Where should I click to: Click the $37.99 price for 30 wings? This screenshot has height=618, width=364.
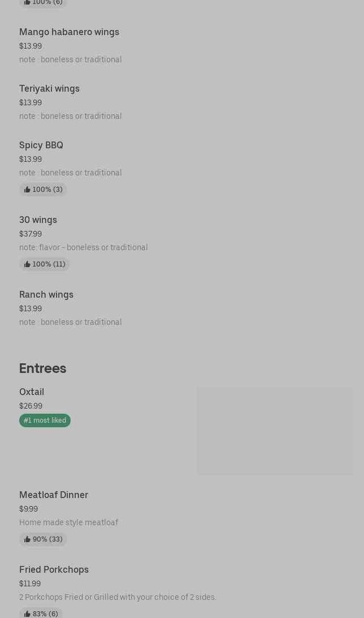31,234
